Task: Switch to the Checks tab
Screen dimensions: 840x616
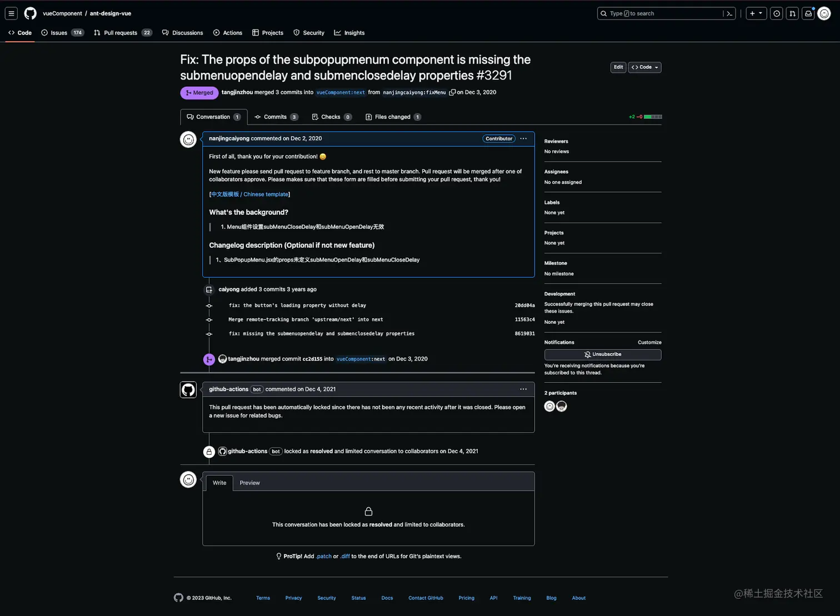Action: pos(332,117)
